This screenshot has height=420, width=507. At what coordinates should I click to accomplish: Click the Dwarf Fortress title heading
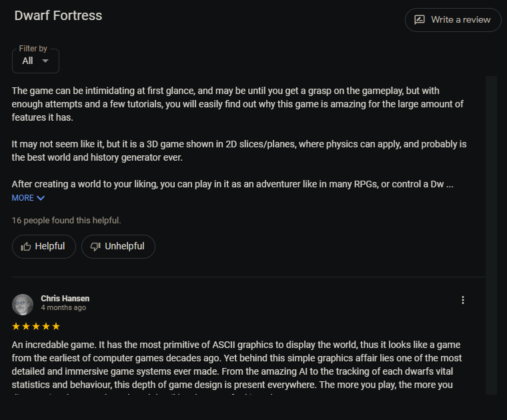coord(58,15)
